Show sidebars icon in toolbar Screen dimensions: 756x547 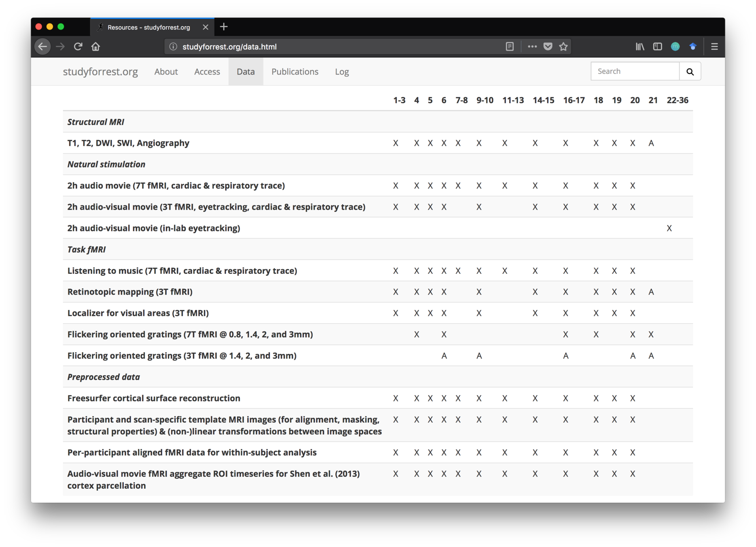pyautogui.click(x=658, y=47)
